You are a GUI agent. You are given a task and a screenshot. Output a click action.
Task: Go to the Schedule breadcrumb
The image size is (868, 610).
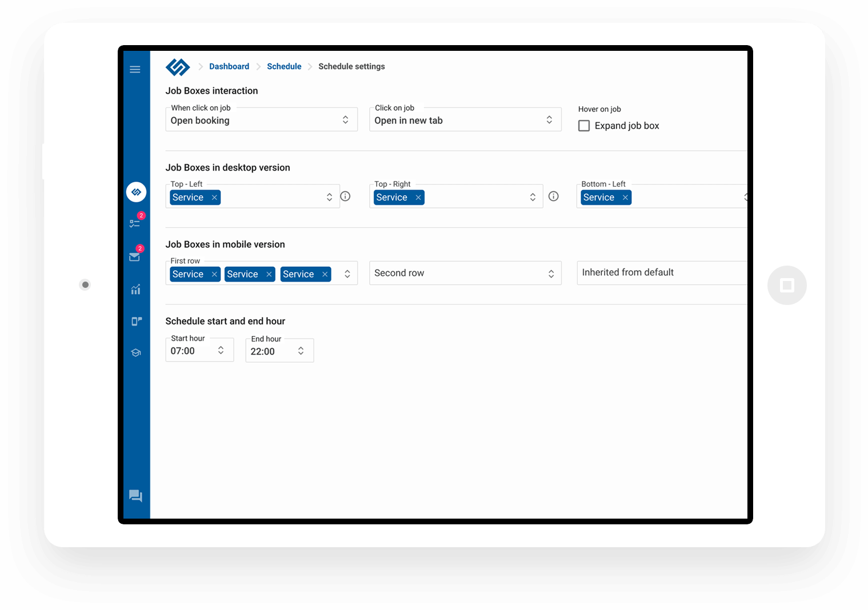coord(284,66)
